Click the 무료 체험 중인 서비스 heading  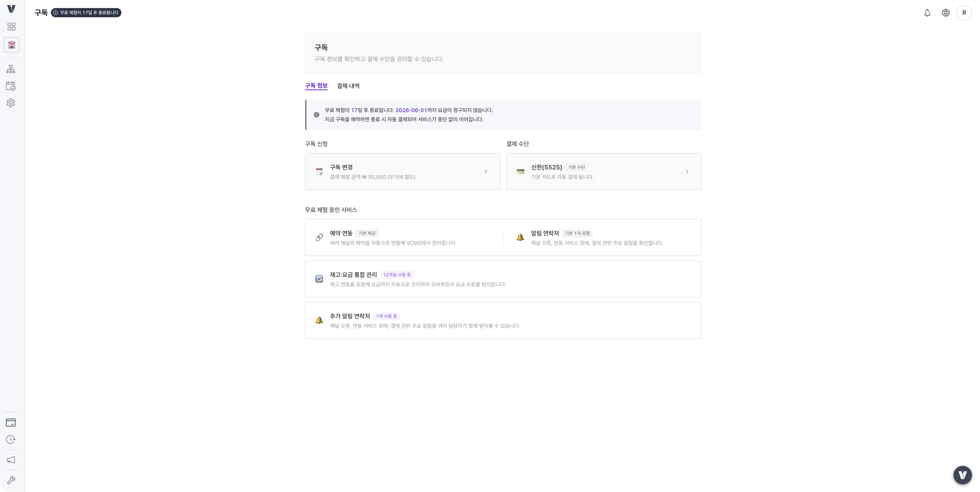pos(331,209)
